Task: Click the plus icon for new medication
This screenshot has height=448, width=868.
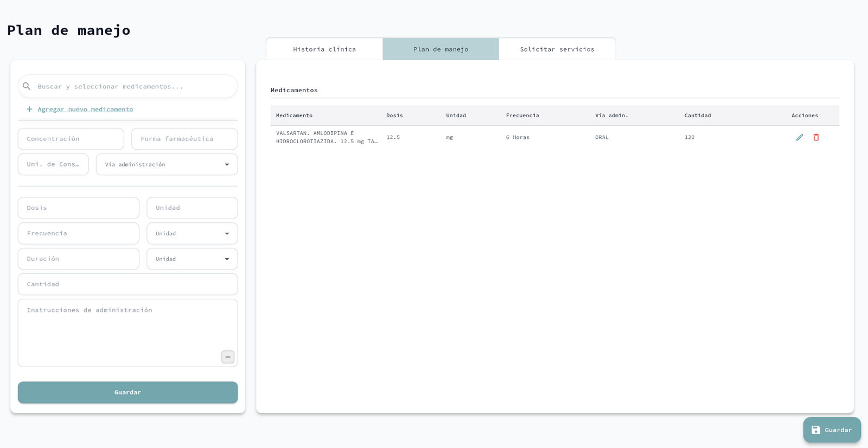Action: pyautogui.click(x=29, y=109)
